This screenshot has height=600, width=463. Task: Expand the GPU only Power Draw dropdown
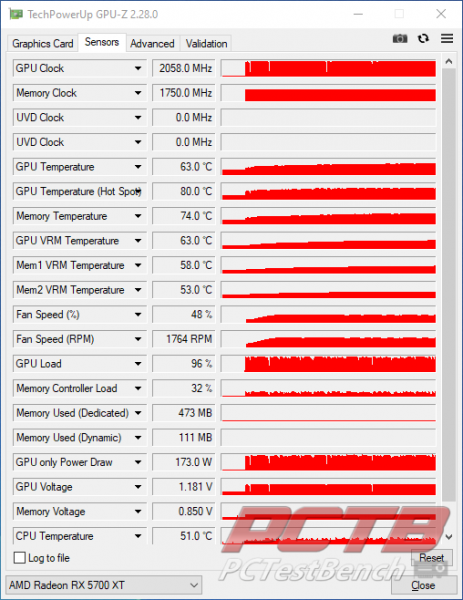coord(138,462)
